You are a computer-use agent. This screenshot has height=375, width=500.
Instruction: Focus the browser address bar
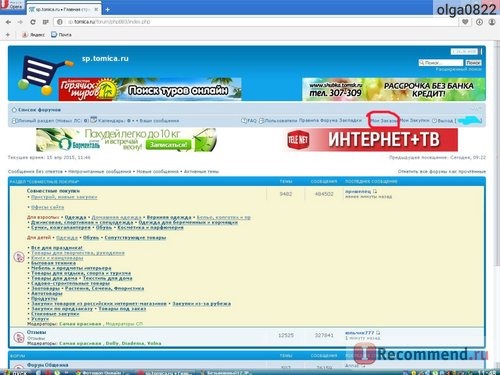pos(255,22)
